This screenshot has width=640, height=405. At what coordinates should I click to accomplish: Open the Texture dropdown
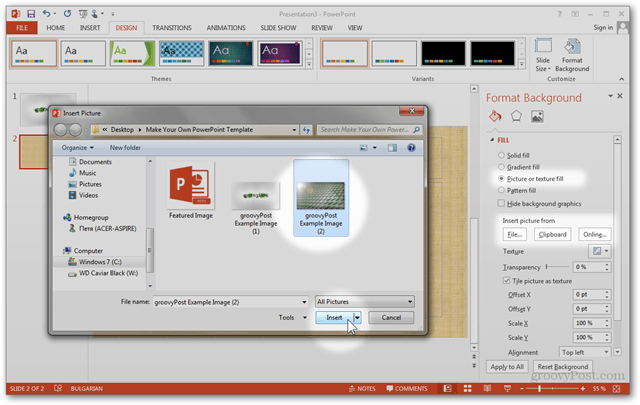600,251
